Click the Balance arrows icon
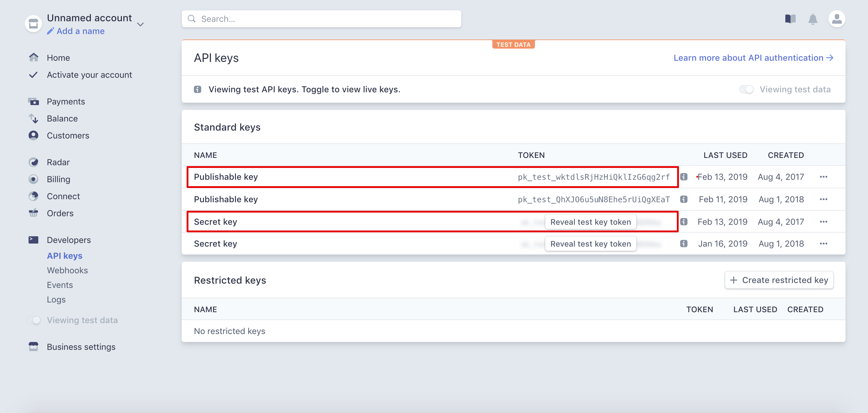Image resolution: width=868 pixels, height=413 pixels. (33, 118)
